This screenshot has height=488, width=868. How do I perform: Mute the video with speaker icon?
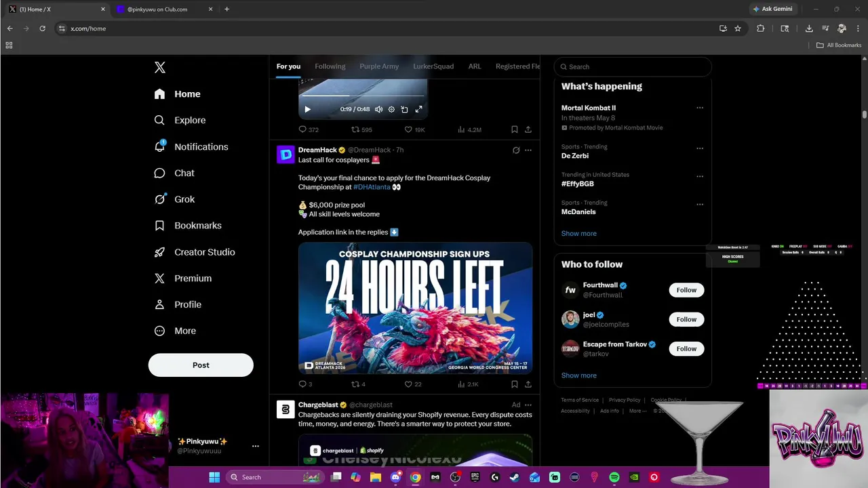[378, 109]
